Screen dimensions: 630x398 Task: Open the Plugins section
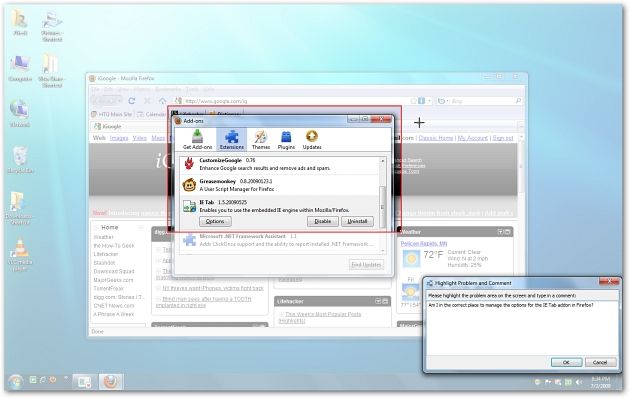pos(286,139)
